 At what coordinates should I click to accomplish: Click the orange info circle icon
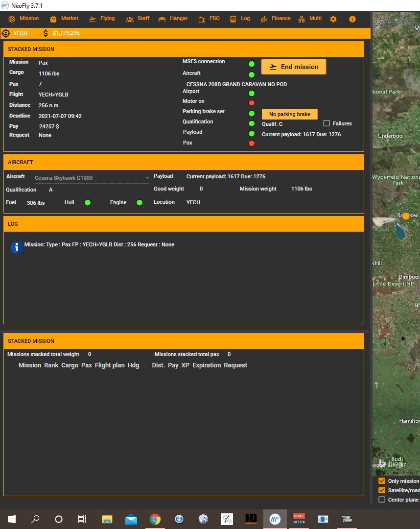(352, 19)
